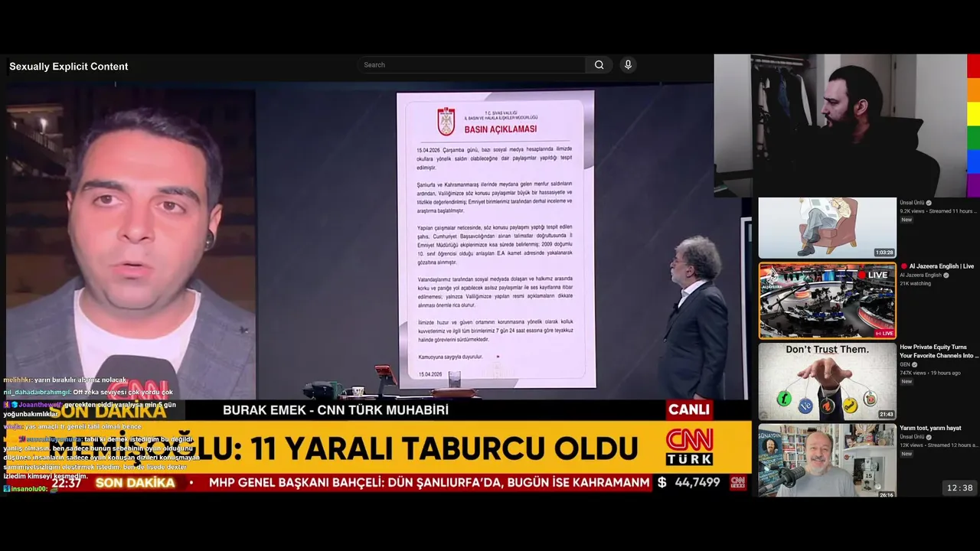The width and height of the screenshot is (980, 551).
Task: Open the armchair cartoon video thumbnail
Action: pyautogui.click(x=827, y=228)
